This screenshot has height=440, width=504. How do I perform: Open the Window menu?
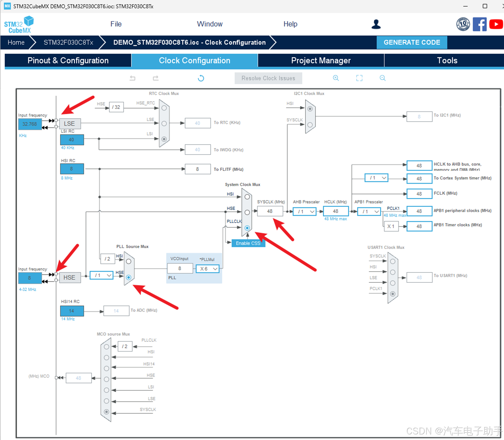point(210,24)
